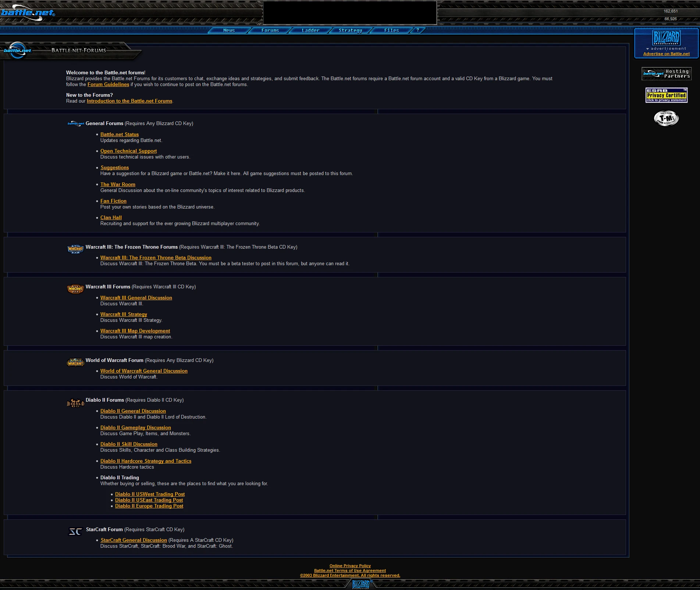This screenshot has width=700, height=590.
Task: Click the StarCraft Forum section heading
Action: click(104, 530)
